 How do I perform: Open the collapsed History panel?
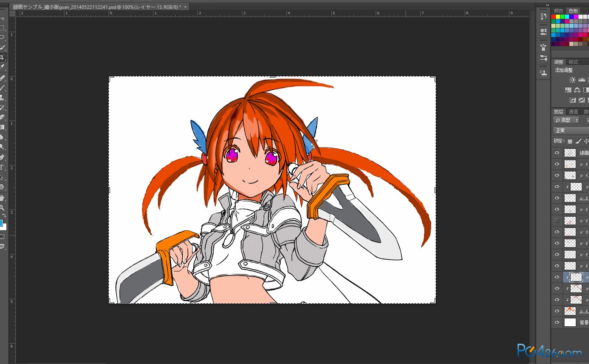click(x=543, y=16)
